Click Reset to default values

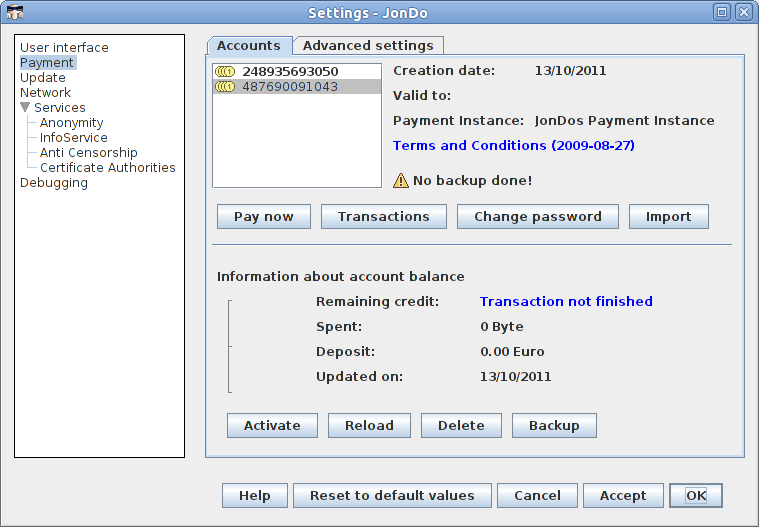tap(392, 496)
